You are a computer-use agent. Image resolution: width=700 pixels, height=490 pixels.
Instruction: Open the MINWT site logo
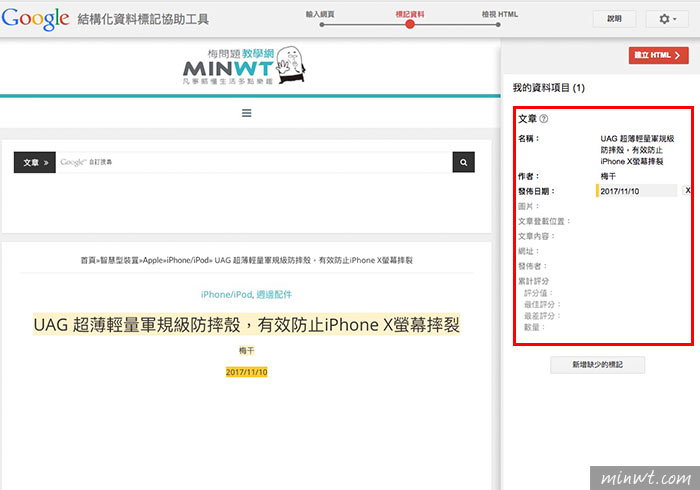244,66
